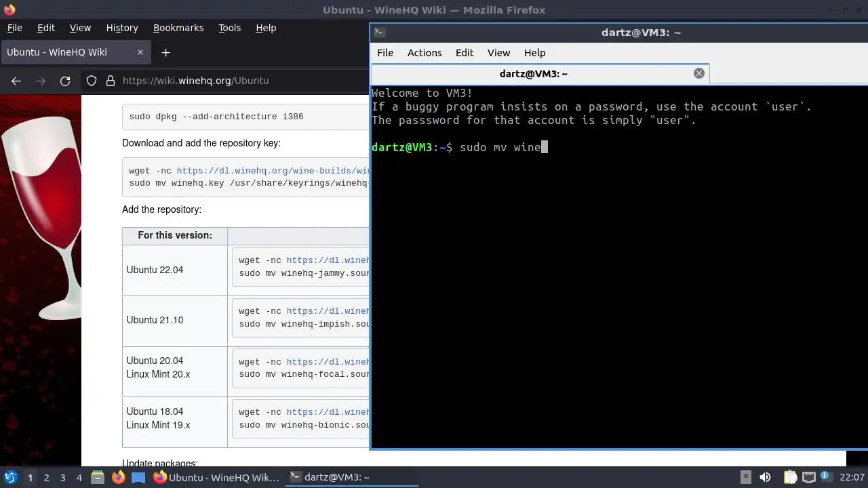Open terminal File menu
868x488 pixels.
385,53
